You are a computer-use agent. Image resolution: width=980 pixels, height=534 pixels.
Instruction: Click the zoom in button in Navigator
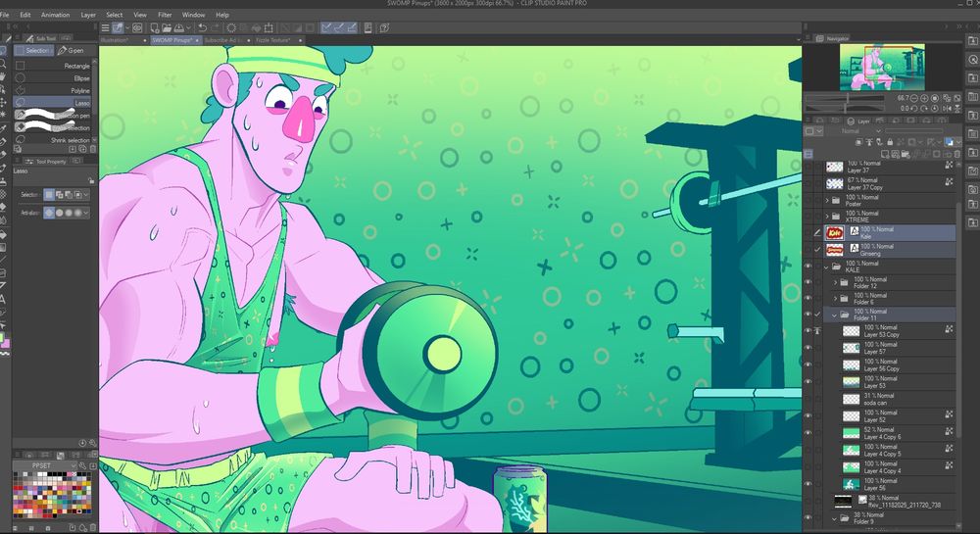point(924,98)
